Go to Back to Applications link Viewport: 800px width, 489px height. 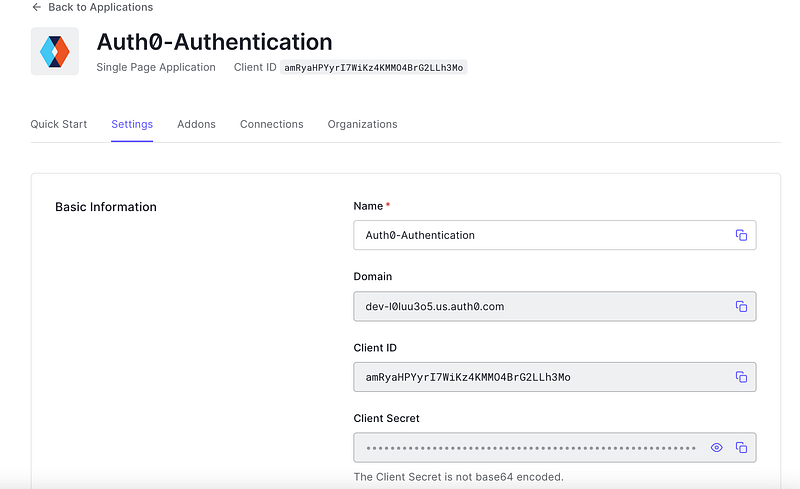coord(100,7)
